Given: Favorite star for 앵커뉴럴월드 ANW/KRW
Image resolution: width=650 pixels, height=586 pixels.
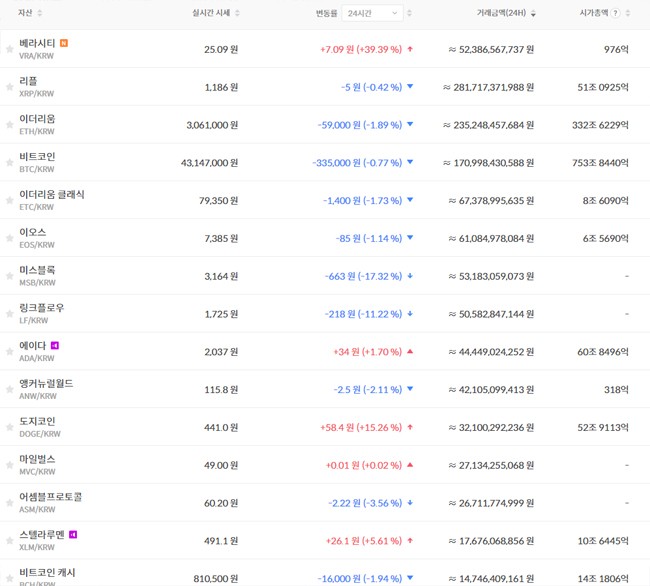Looking at the screenshot, I should (9, 390).
